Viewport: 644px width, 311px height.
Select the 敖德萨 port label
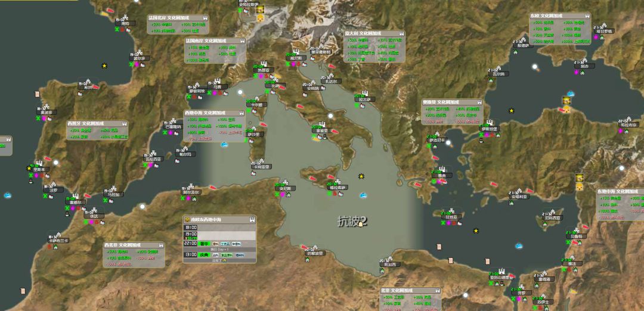click(523, 45)
